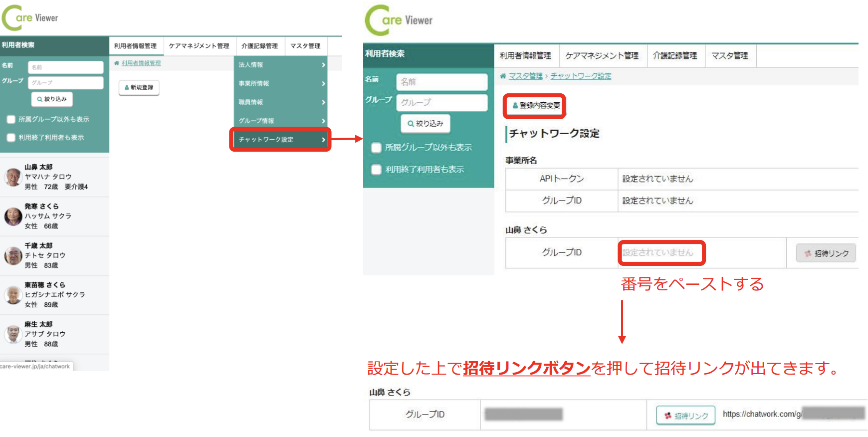Click the 新規登録 button
Viewport: 868px width, 437px height.
pyautogui.click(x=139, y=87)
